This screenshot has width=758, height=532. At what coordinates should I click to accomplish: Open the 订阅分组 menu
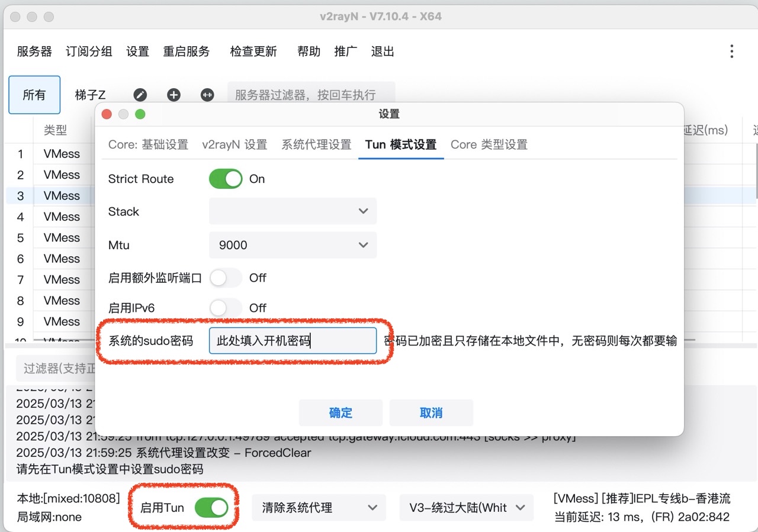coord(89,51)
